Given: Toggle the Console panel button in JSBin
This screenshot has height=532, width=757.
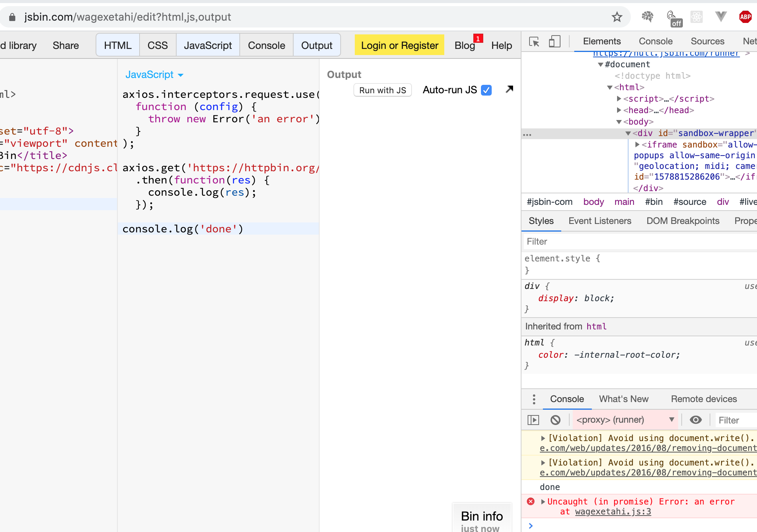Looking at the screenshot, I should pyautogui.click(x=266, y=45).
